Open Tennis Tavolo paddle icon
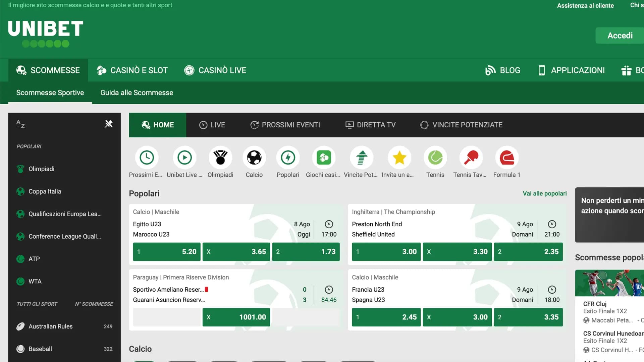This screenshot has height=362, width=644. (x=470, y=158)
